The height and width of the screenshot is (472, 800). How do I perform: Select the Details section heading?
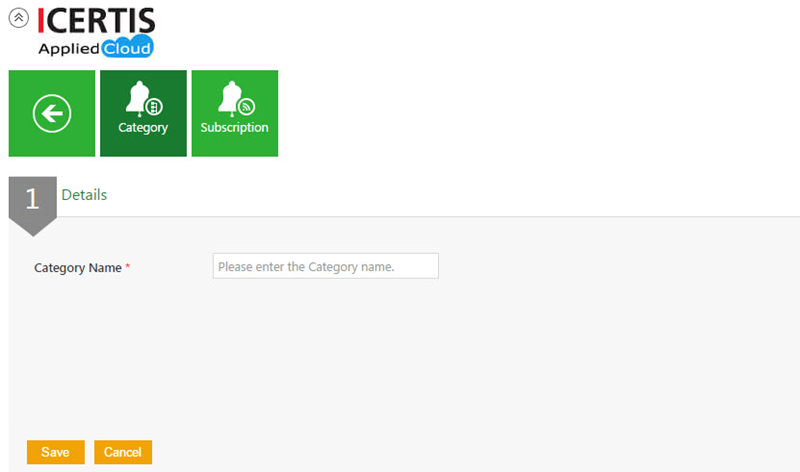tap(84, 195)
